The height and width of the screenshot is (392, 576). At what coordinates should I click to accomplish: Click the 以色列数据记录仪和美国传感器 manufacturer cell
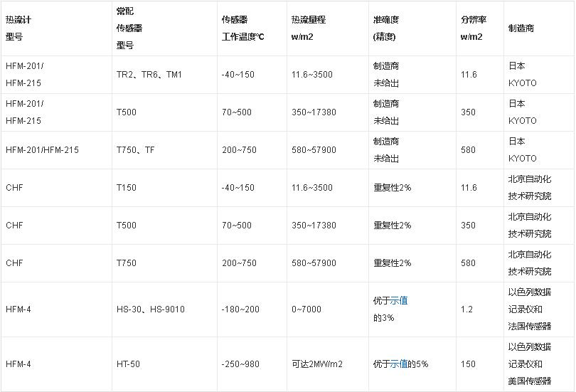point(530,364)
